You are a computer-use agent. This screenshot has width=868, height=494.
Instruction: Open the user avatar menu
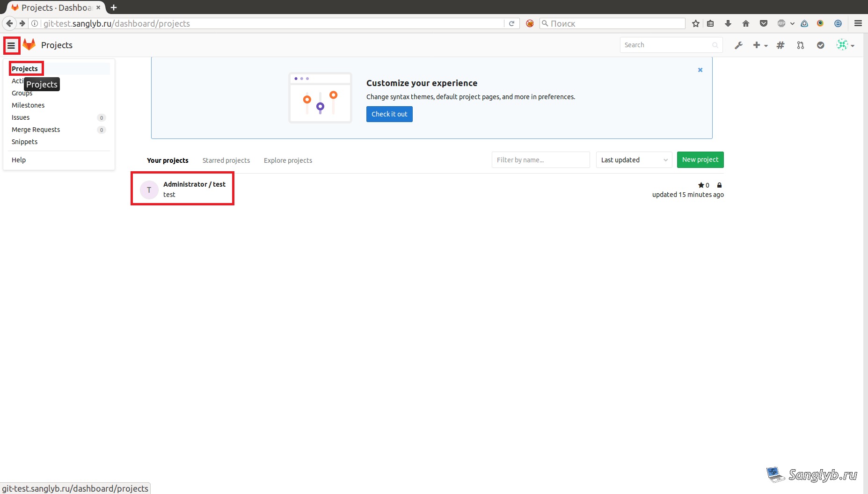(x=845, y=45)
